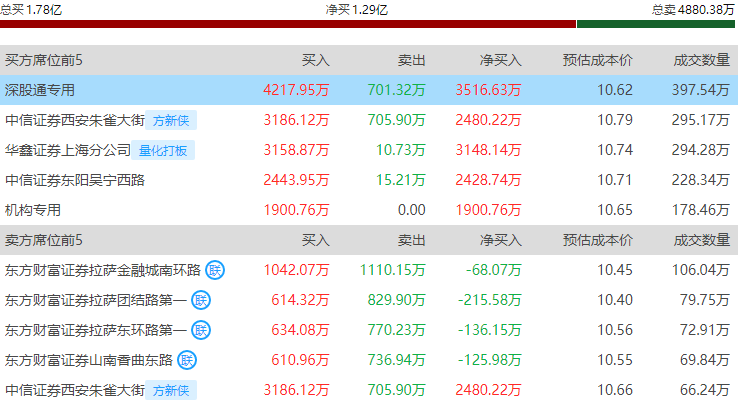
Task: Click the 买入 column header in buyer table
Action: click(315, 60)
